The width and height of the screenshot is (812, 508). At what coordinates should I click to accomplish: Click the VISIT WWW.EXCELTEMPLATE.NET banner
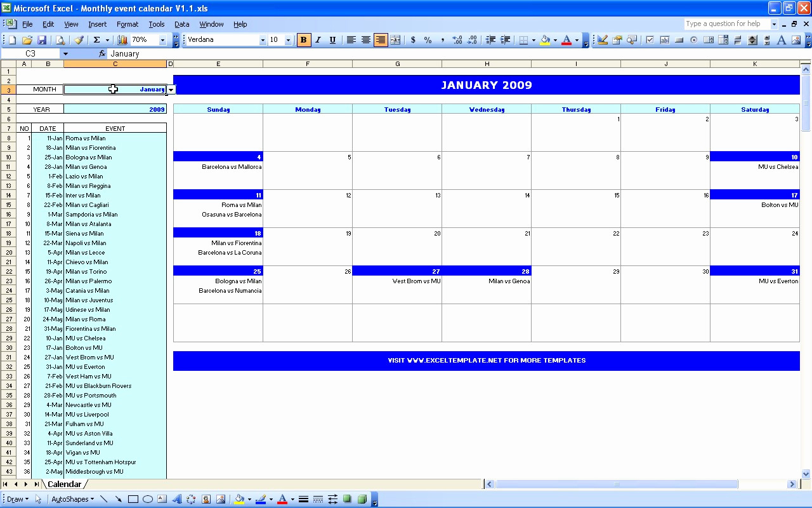point(487,361)
